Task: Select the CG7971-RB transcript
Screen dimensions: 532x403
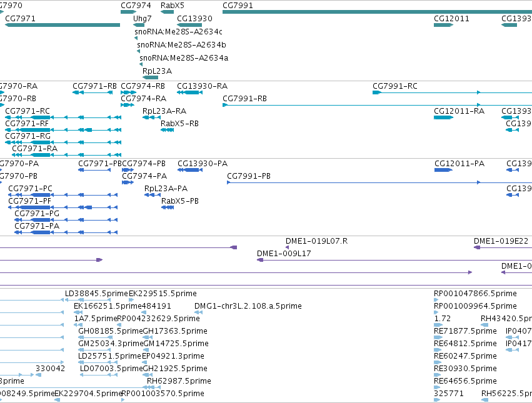Action: pos(93,92)
